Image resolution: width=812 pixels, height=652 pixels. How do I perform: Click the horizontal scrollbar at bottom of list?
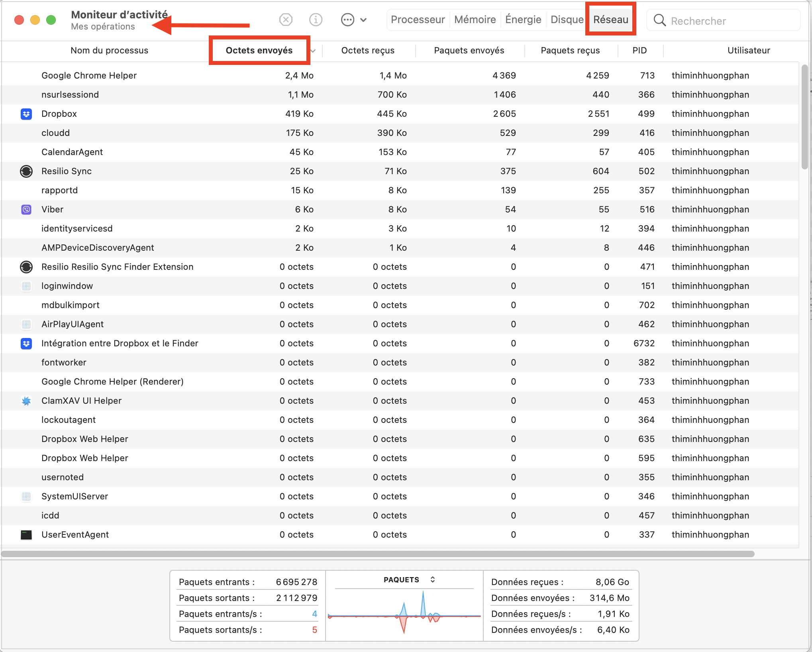point(378,554)
